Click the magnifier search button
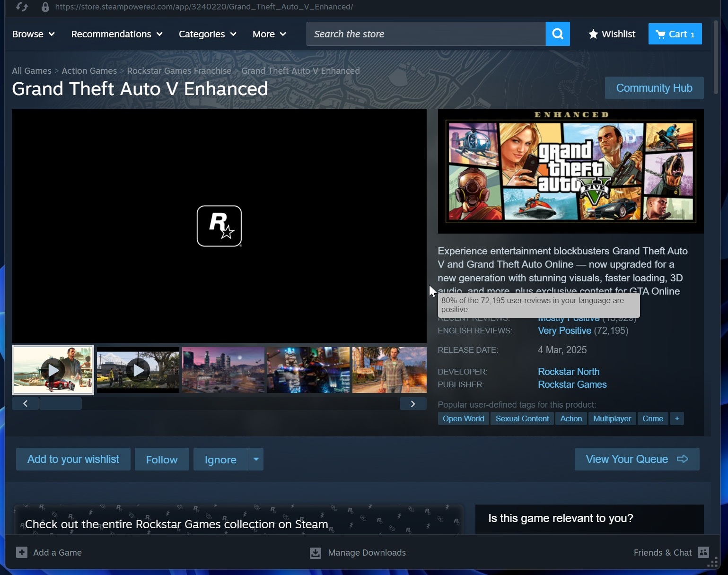This screenshot has height=575, width=728. (x=558, y=34)
